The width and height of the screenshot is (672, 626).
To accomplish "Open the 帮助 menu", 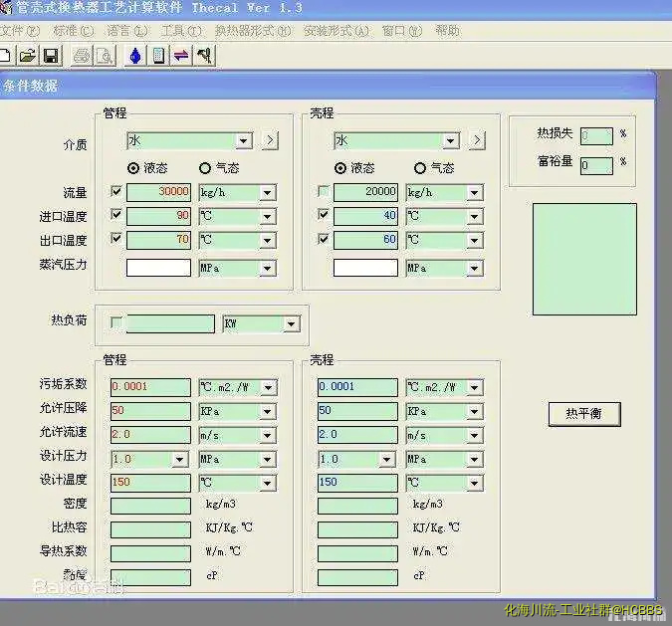I will pyautogui.click(x=447, y=31).
